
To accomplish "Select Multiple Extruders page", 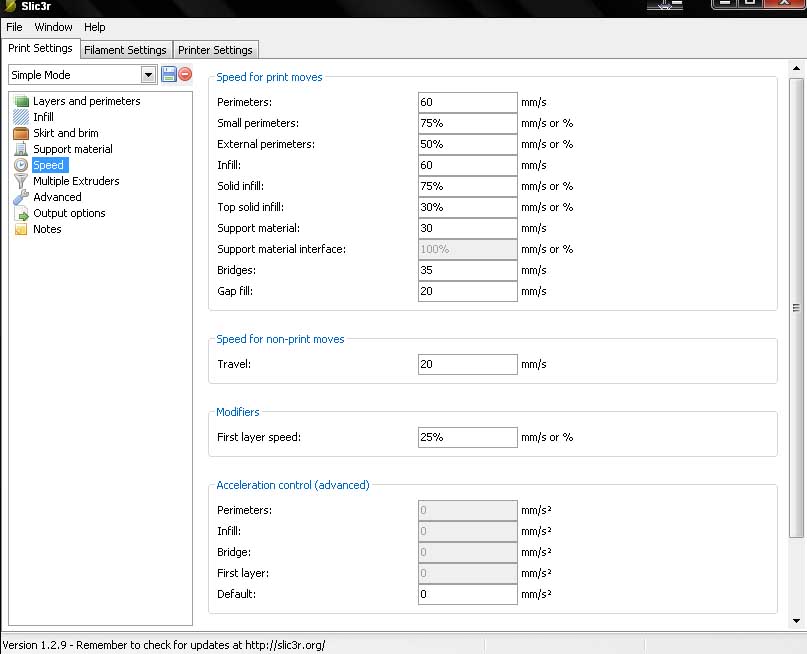I will 76,181.
